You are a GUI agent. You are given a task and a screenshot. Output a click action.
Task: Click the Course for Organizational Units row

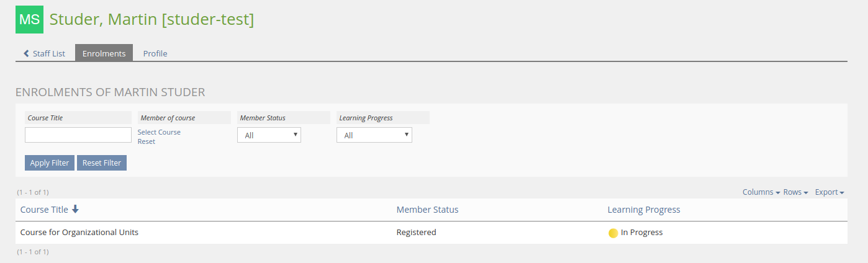click(79, 233)
